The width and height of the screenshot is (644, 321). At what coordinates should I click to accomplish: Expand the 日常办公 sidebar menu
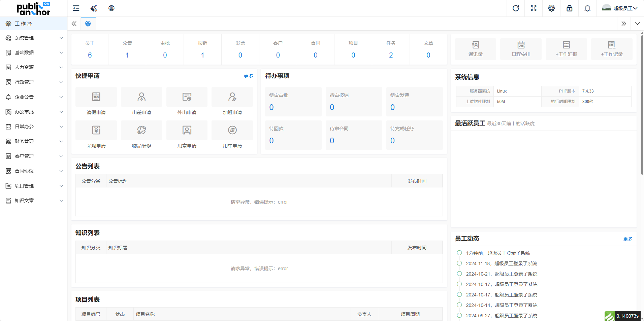[x=34, y=127]
